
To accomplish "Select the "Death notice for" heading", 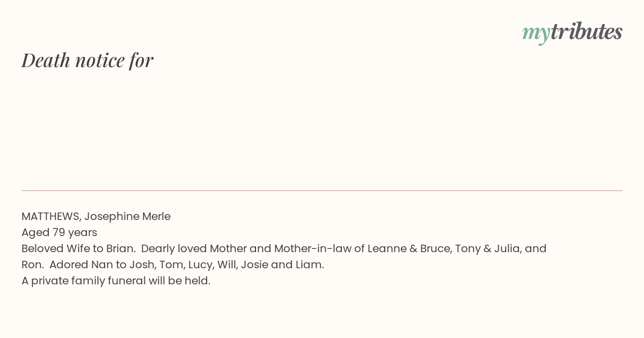I will (87, 60).
